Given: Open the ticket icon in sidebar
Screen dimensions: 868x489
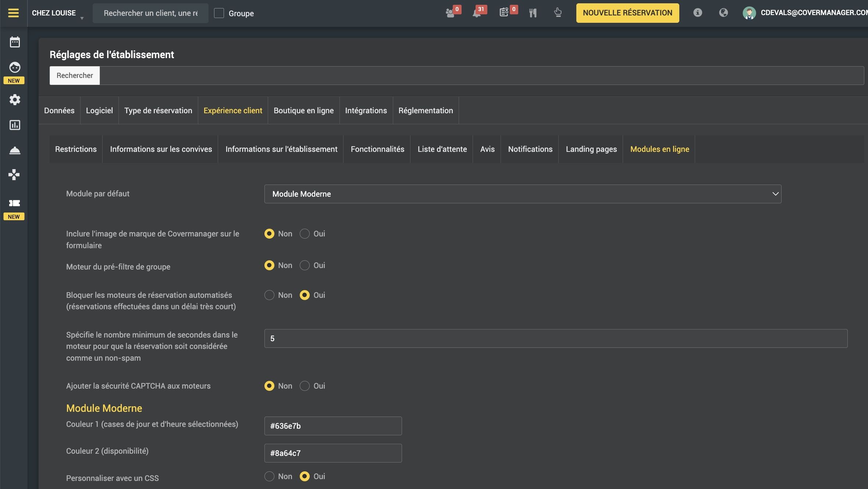Looking at the screenshot, I should coord(14,203).
